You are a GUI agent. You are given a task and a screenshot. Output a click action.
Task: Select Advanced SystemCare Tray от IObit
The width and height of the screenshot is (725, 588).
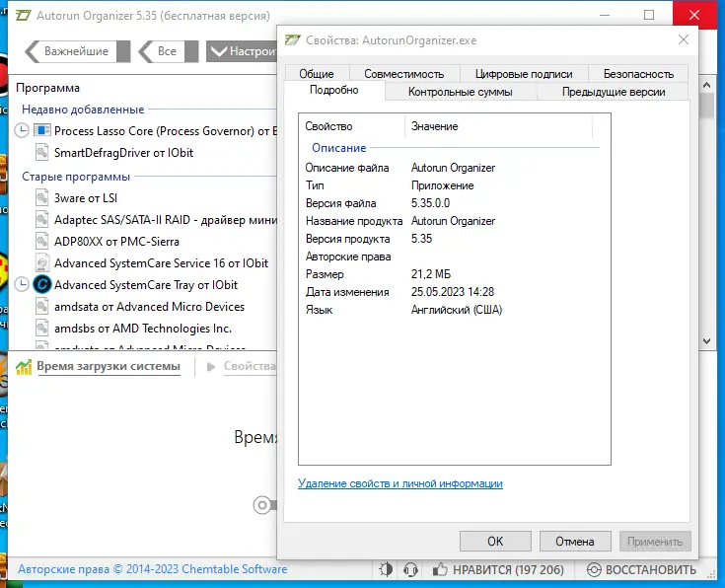[x=146, y=285]
